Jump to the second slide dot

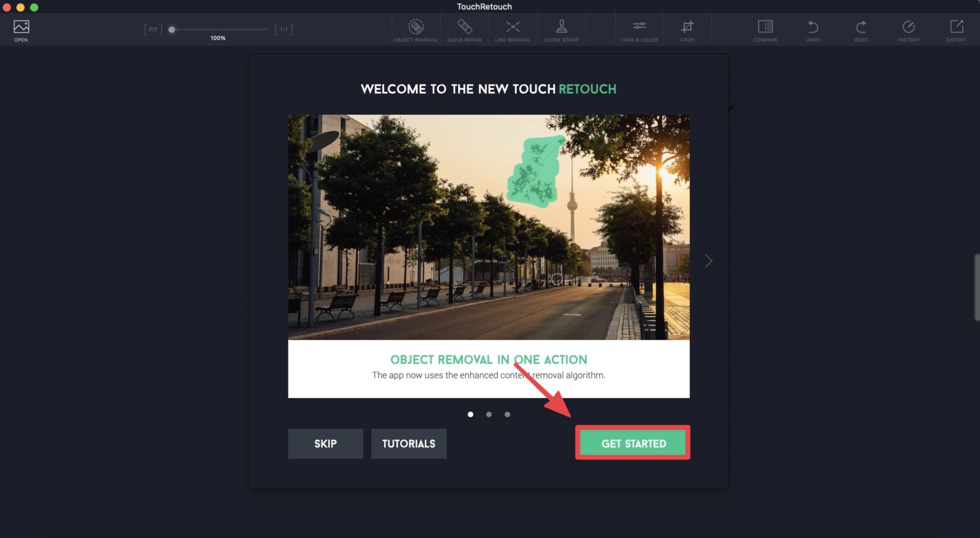(x=489, y=415)
